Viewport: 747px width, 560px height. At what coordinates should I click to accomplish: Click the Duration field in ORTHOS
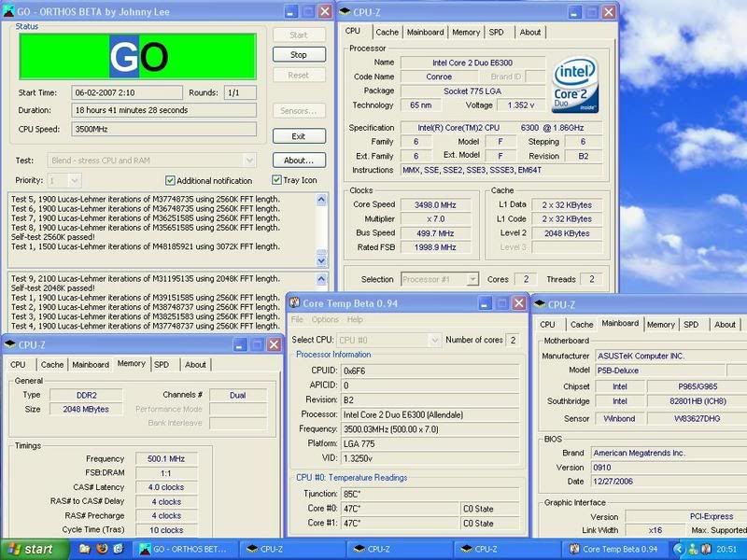click(x=164, y=110)
